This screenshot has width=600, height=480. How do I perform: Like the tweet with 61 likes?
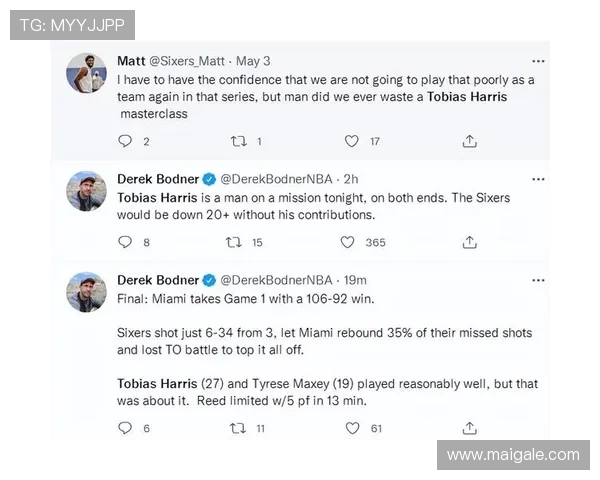tap(351, 428)
